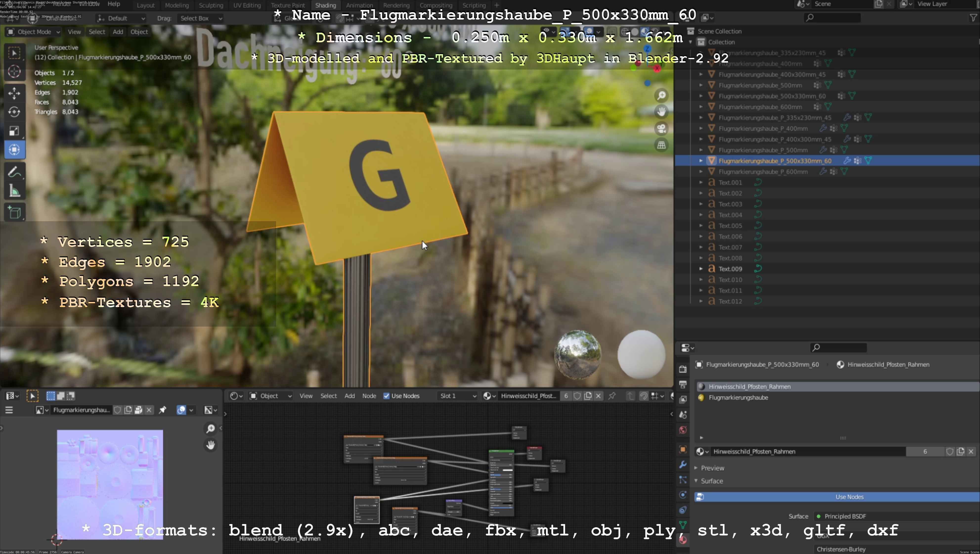Toggle the Use Nodes checkbox
Screen dimensions: 980x554
coord(387,396)
